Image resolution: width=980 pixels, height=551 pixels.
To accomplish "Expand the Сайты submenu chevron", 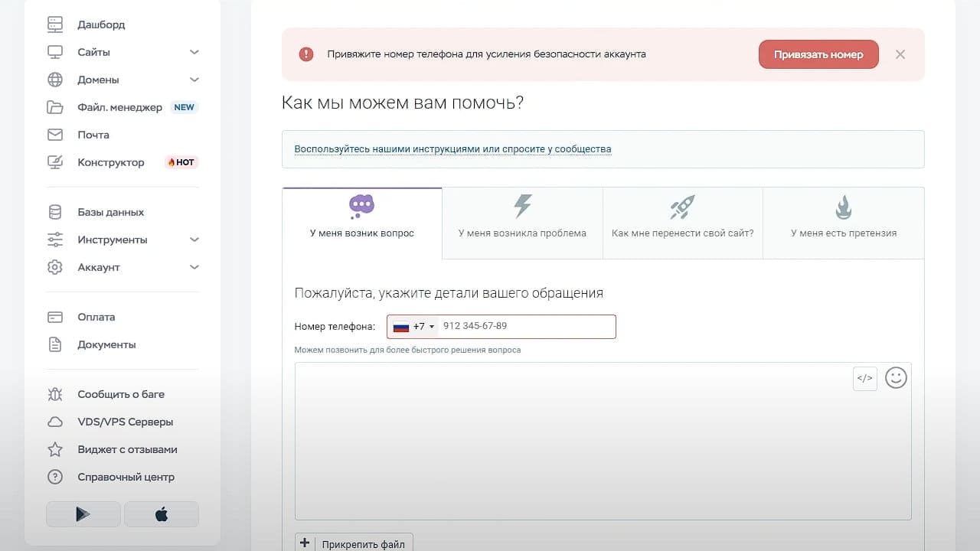I will pyautogui.click(x=194, y=52).
